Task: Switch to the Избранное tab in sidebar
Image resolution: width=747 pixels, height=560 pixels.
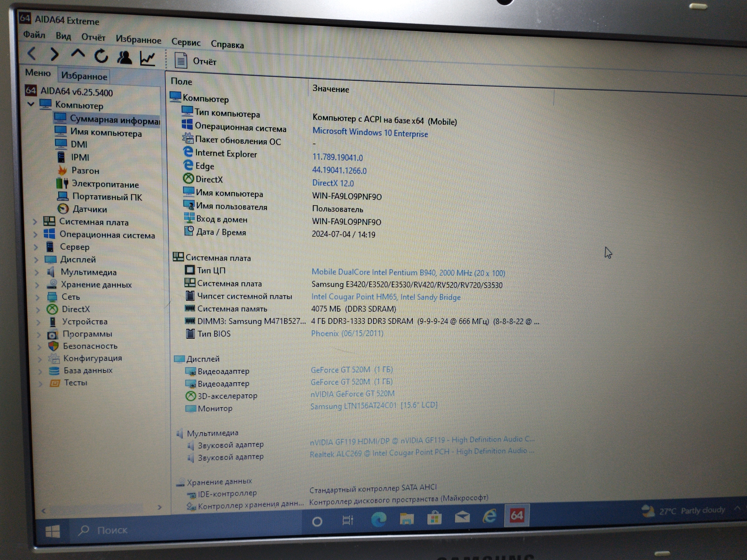Action: (x=84, y=76)
